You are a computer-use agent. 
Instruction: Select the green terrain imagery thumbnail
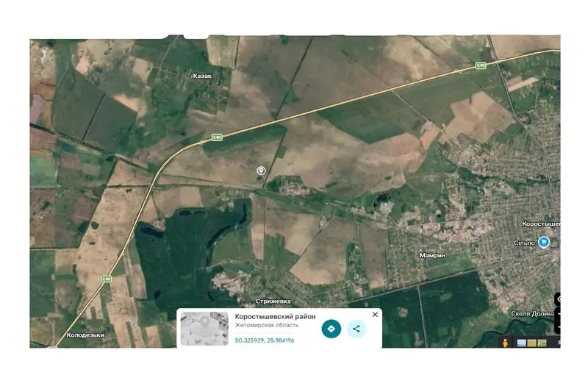(542, 343)
